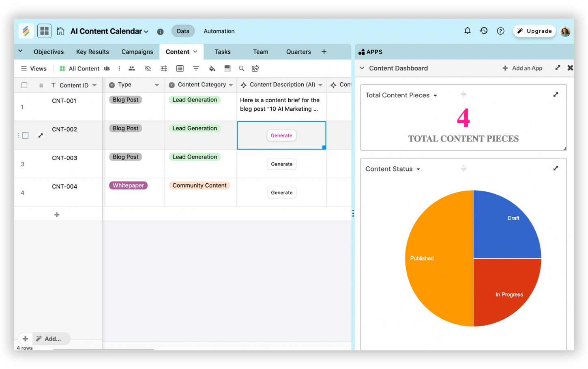
Task: Click the help question mark icon
Action: (x=500, y=31)
